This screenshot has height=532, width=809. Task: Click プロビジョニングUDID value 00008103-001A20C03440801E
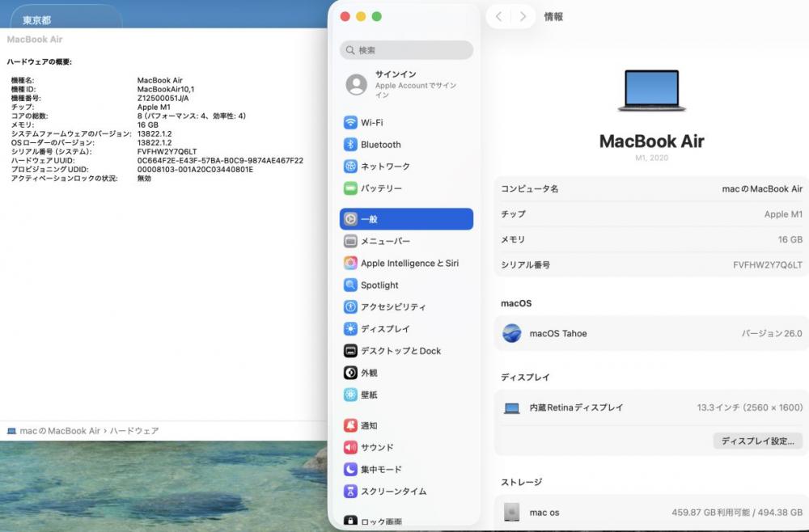(195, 169)
